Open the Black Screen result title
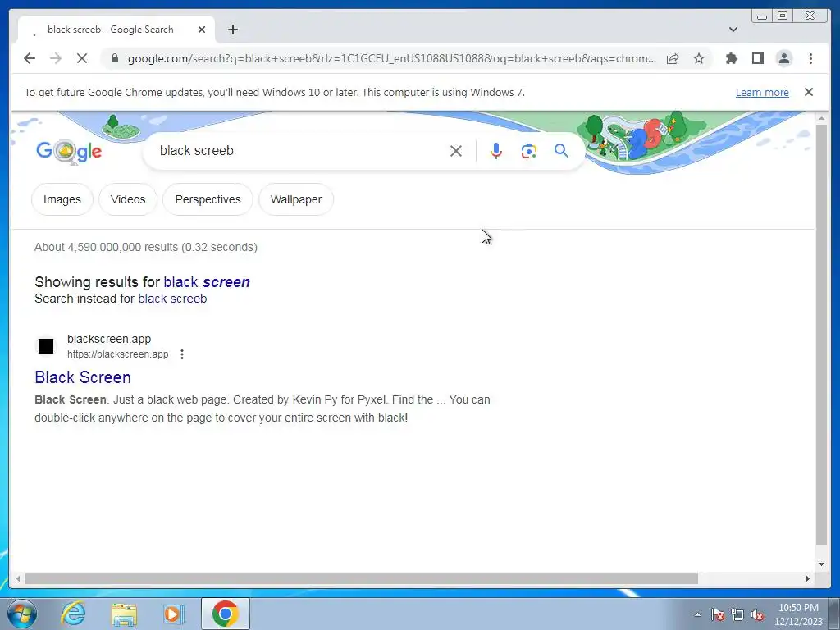This screenshot has width=840, height=630. pos(83,377)
